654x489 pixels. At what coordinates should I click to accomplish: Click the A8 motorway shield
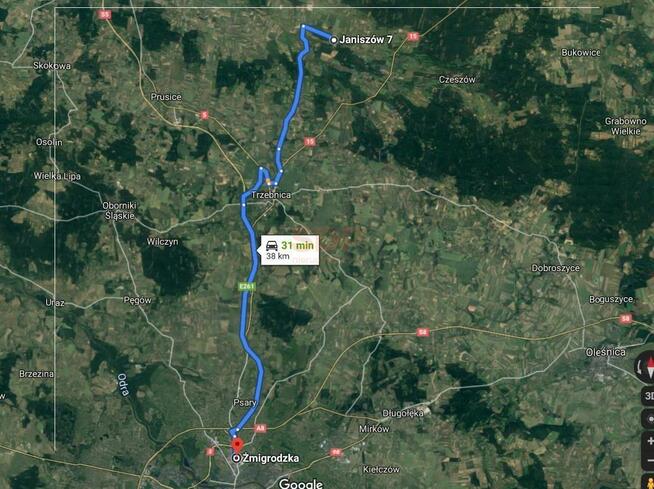(261, 428)
